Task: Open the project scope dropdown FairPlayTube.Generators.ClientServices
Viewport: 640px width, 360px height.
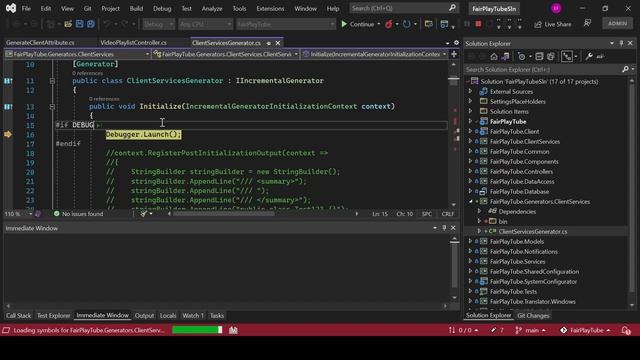Action: (x=77, y=54)
